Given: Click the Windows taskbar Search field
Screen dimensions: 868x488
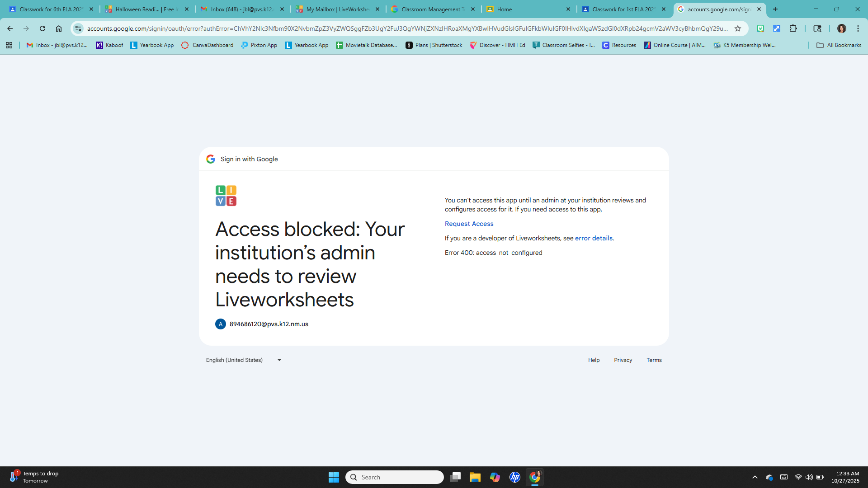Looking at the screenshot, I should pyautogui.click(x=395, y=477).
